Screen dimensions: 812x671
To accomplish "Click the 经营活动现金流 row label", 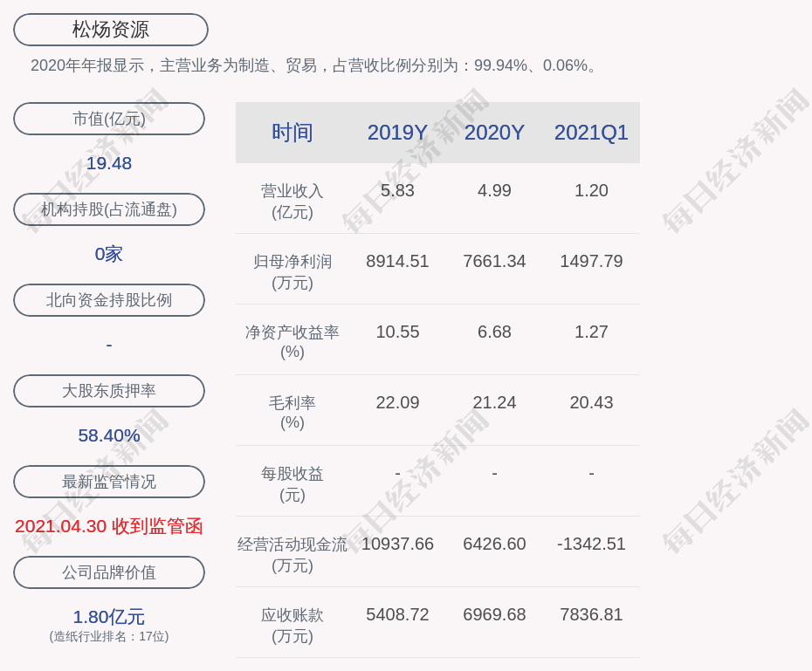I will coord(292,554).
